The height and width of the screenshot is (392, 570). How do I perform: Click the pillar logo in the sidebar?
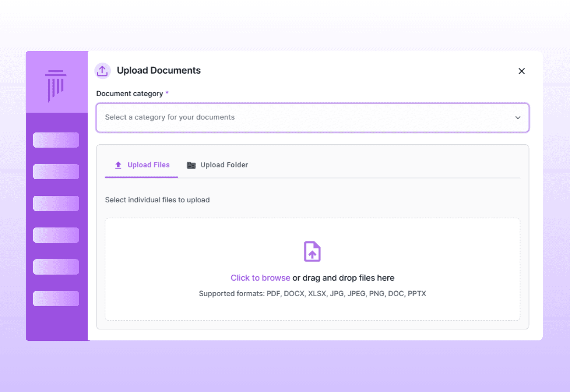pos(56,86)
